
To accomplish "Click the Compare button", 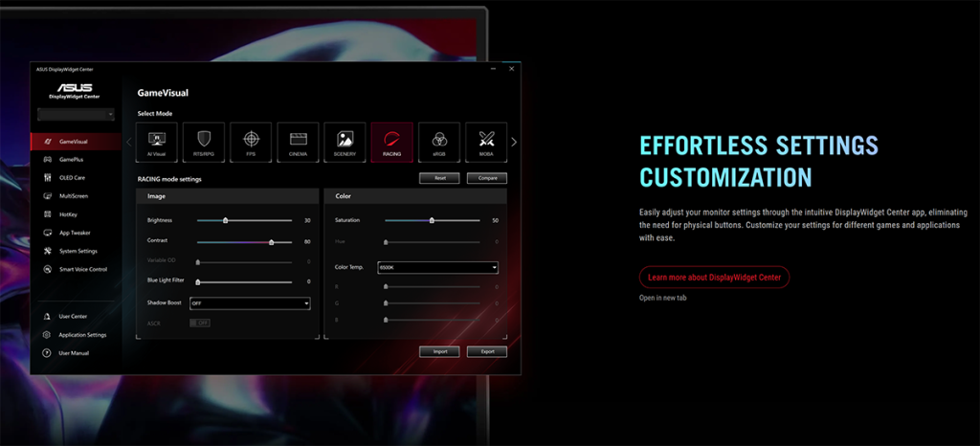I will click(x=487, y=178).
